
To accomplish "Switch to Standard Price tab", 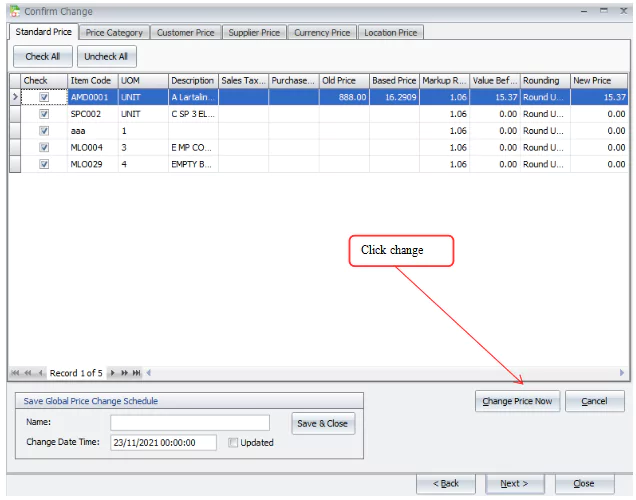I will 43,32.
